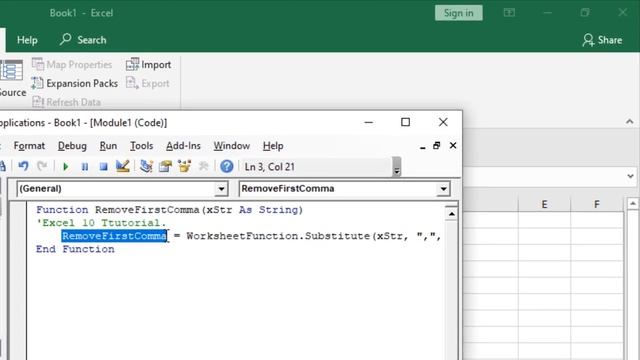The height and width of the screenshot is (360, 640).
Task: Open VBA Help question mark icon
Action: pos(227,166)
